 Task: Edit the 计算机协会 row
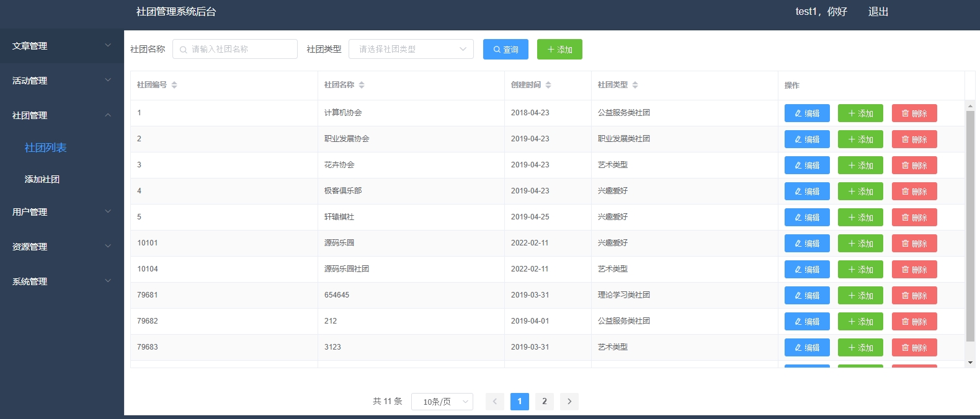tap(807, 113)
